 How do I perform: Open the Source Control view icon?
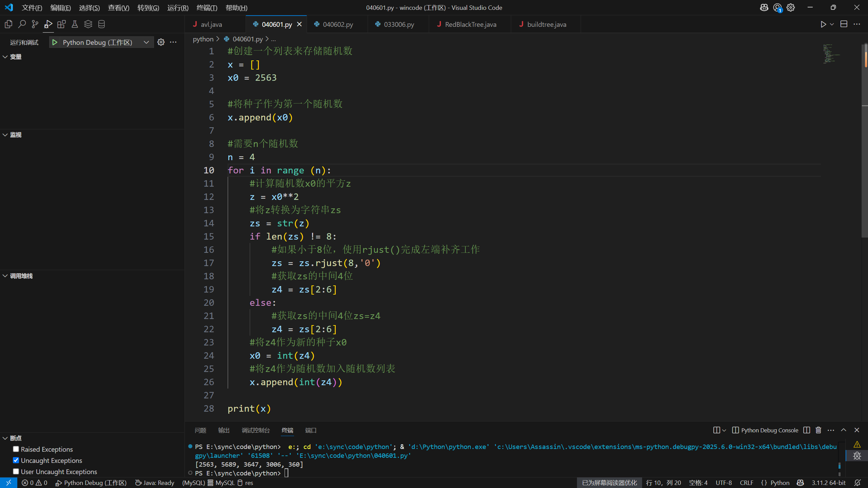tap(35, 24)
